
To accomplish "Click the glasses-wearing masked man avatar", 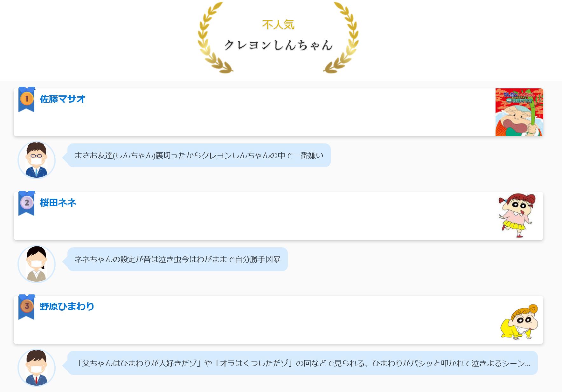I will 37,160.
